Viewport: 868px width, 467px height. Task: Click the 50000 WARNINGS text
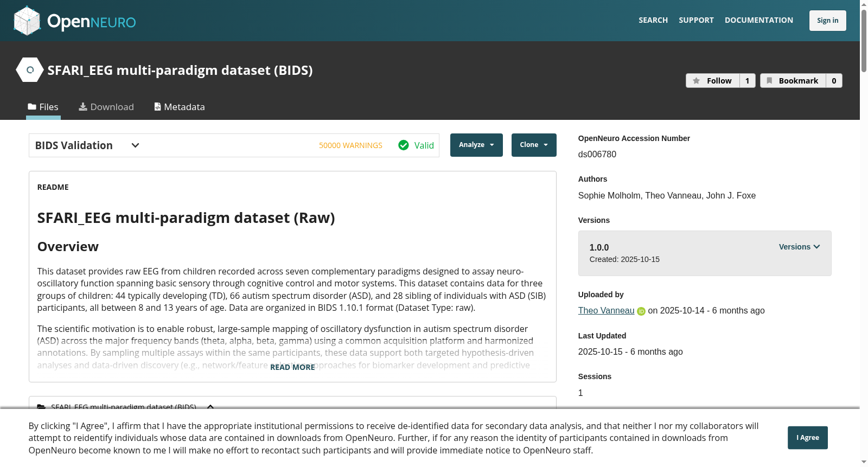tap(350, 145)
